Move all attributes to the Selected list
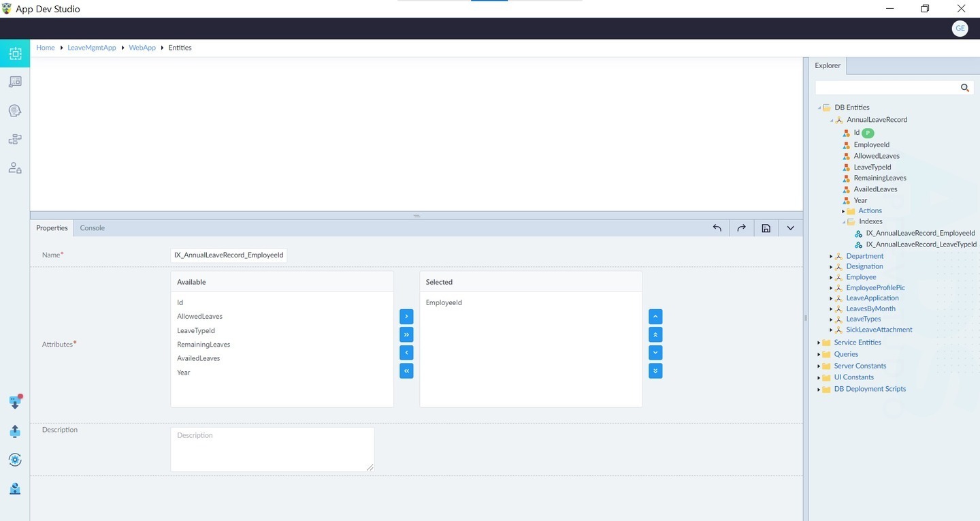Viewport: 980px width, 521px height. coord(406,334)
